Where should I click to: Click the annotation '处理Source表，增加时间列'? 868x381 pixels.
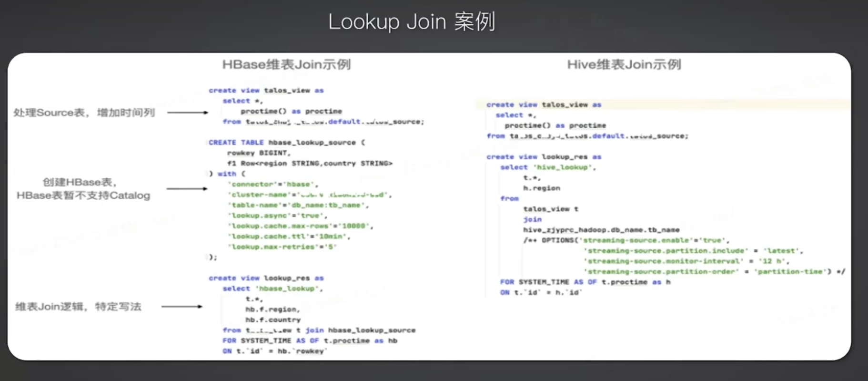pos(84,113)
